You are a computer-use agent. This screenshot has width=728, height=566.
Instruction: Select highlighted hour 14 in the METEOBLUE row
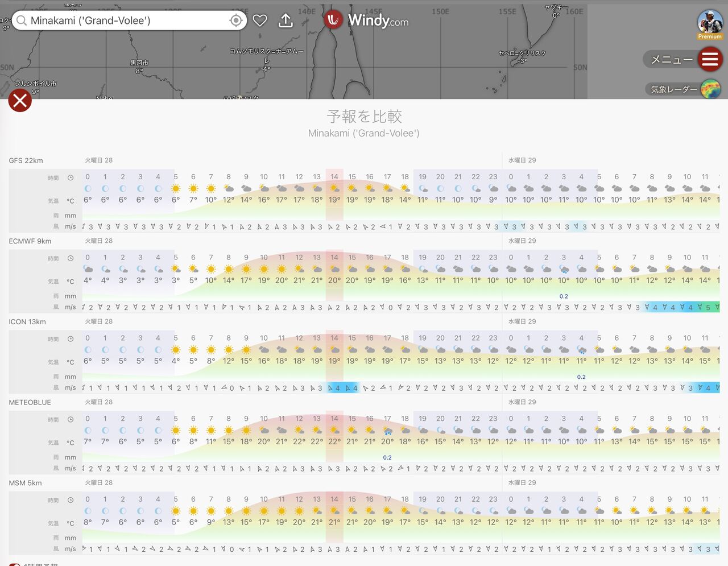pyautogui.click(x=334, y=419)
